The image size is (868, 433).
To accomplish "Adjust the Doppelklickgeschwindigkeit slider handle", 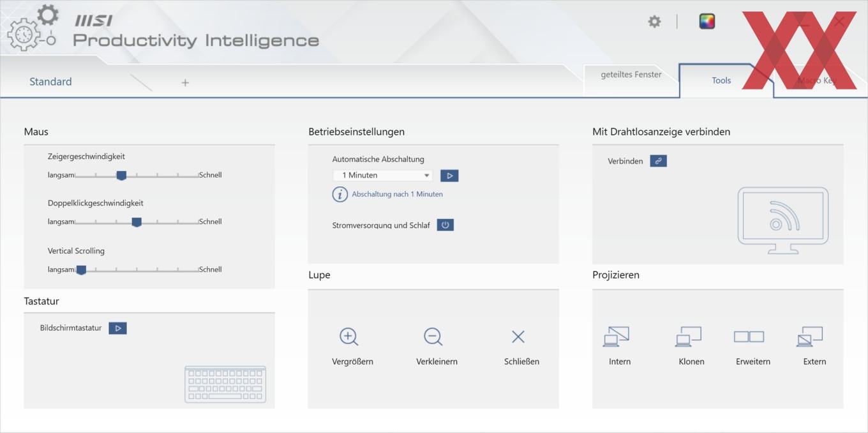I will (x=137, y=222).
